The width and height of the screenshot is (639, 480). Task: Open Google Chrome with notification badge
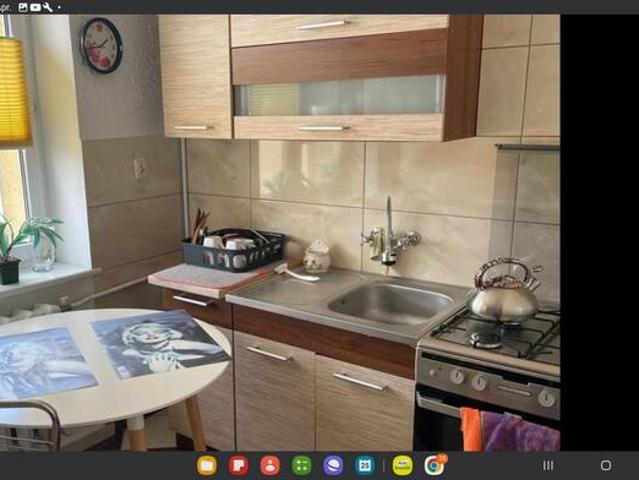point(435,465)
